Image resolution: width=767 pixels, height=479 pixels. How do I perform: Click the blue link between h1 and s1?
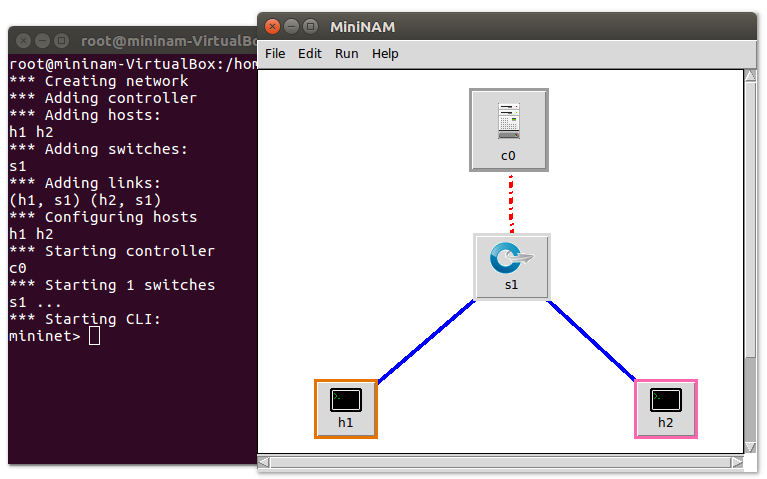pyautogui.click(x=425, y=341)
